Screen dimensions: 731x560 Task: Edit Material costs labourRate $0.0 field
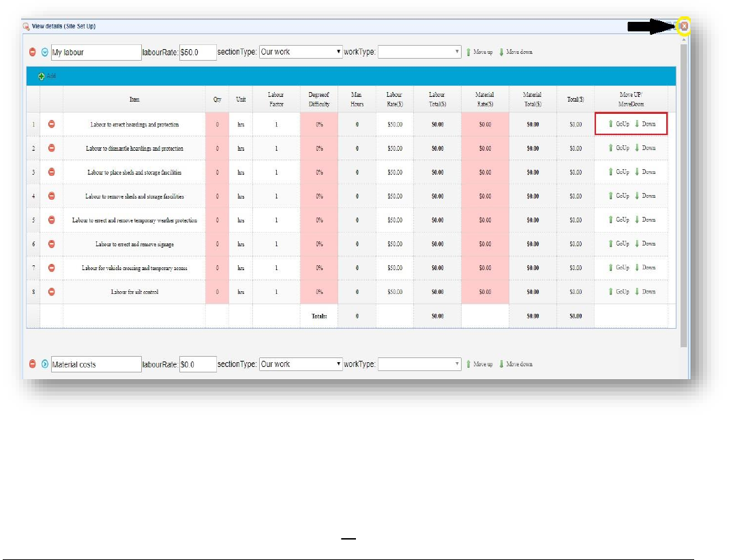click(198, 364)
